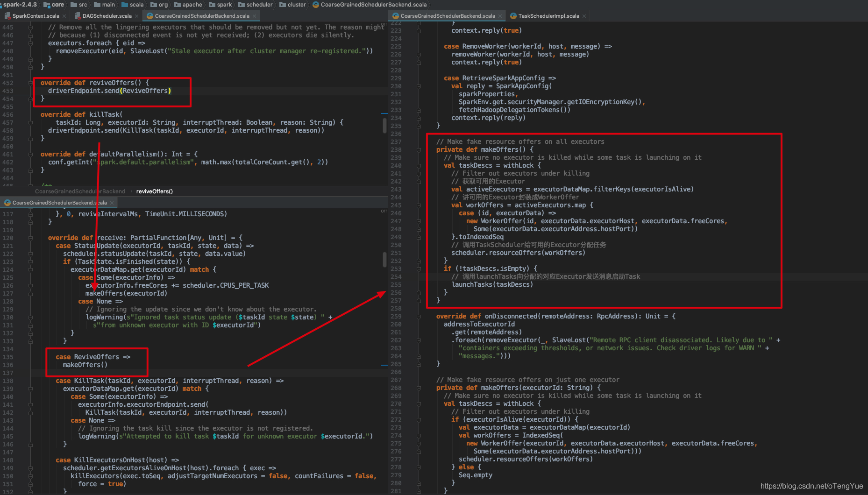Click the top-left editor vertical scrollbar thumb

point(384,125)
